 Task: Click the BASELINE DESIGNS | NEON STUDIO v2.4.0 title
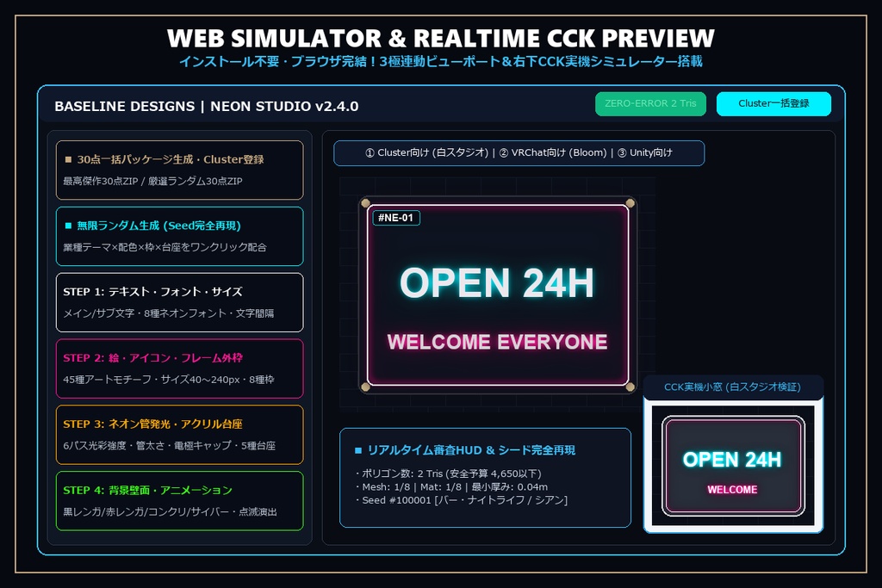point(207,106)
